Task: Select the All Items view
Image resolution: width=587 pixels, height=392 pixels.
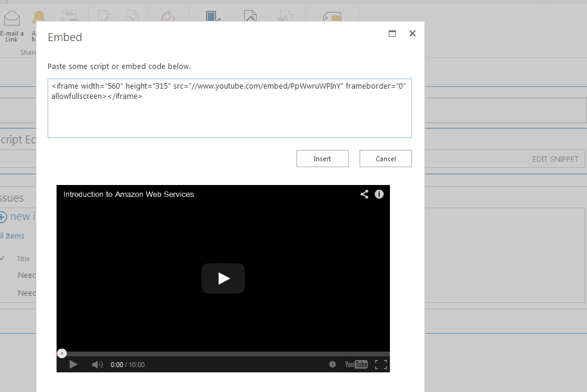Action: [13, 236]
